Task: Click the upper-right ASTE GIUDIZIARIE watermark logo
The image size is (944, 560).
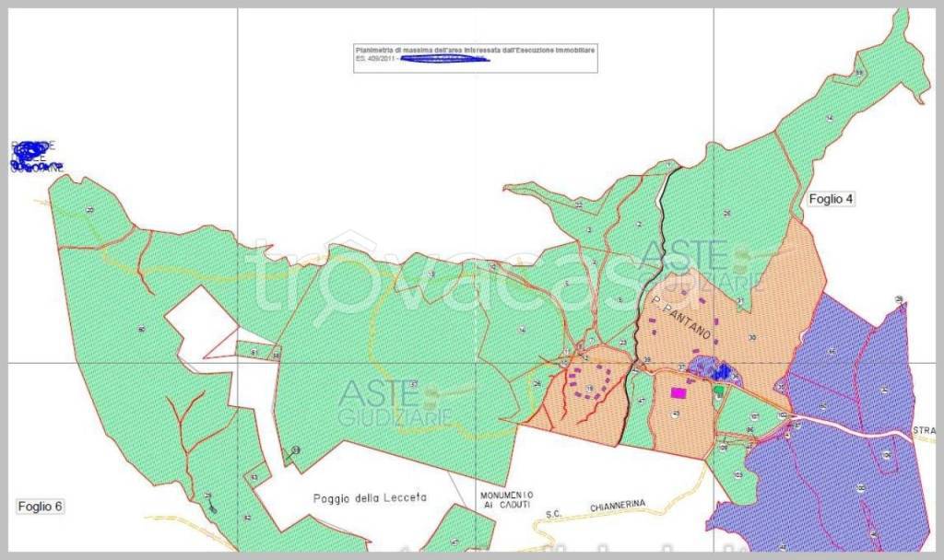Action: 699,264
